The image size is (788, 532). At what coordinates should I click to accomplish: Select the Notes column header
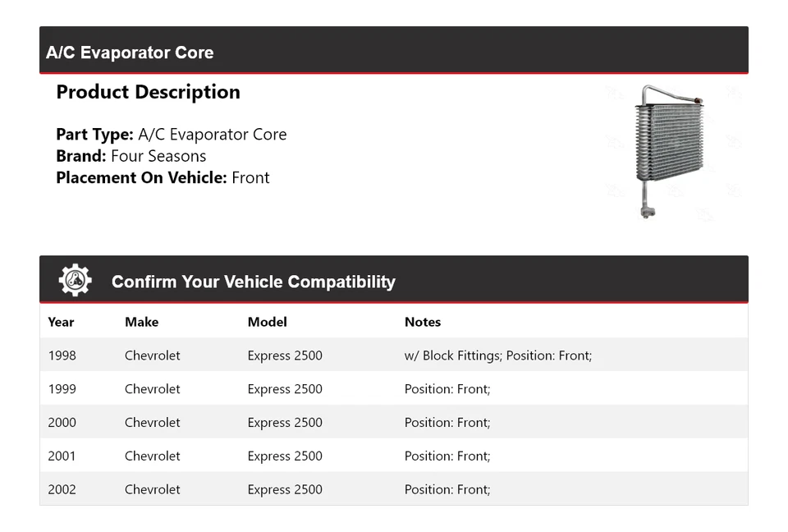point(422,322)
